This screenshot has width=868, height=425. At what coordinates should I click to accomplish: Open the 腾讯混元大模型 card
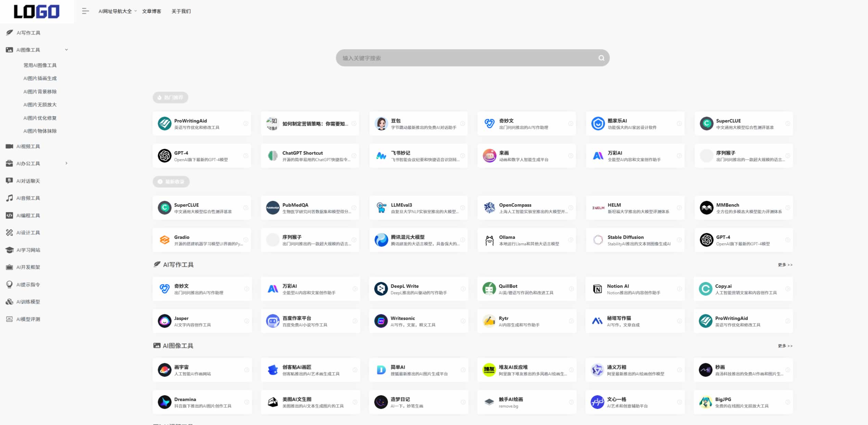click(418, 240)
